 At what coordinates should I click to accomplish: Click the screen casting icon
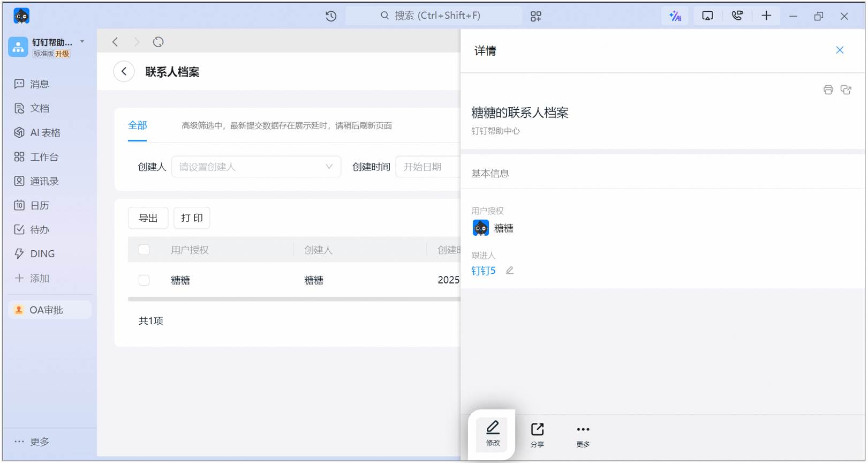pyautogui.click(x=707, y=16)
